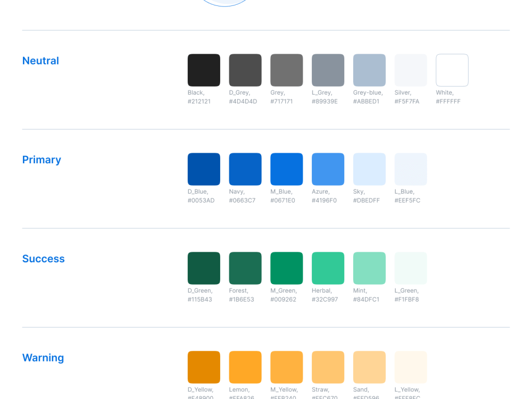Choose the Sky #DBEDFF swatch

[369, 169]
